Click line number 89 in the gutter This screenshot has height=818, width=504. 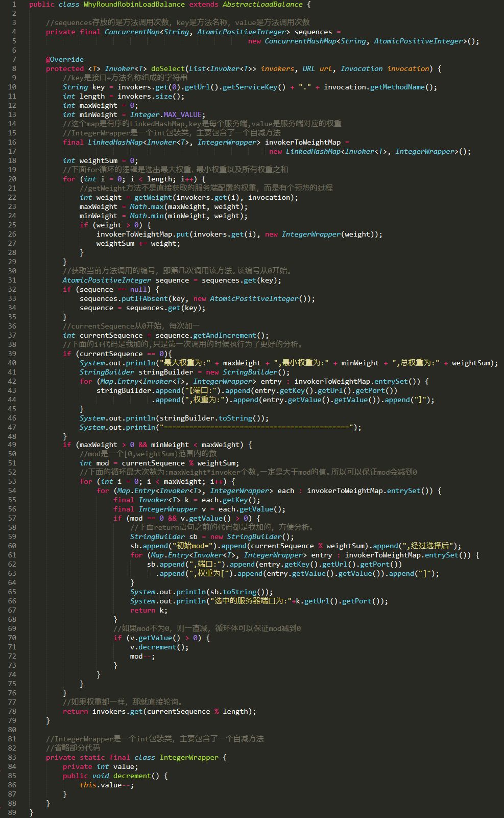12,813
